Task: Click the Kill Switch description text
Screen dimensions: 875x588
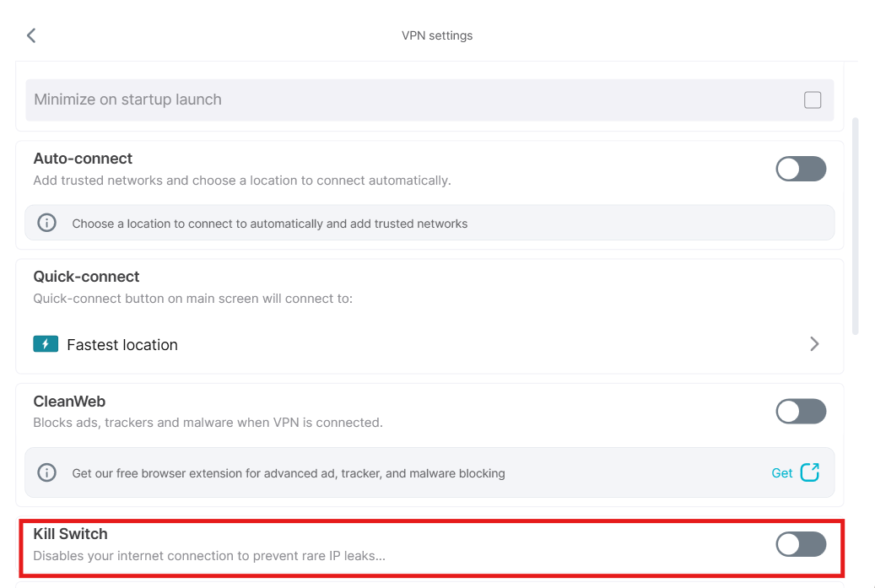Action: tap(209, 556)
